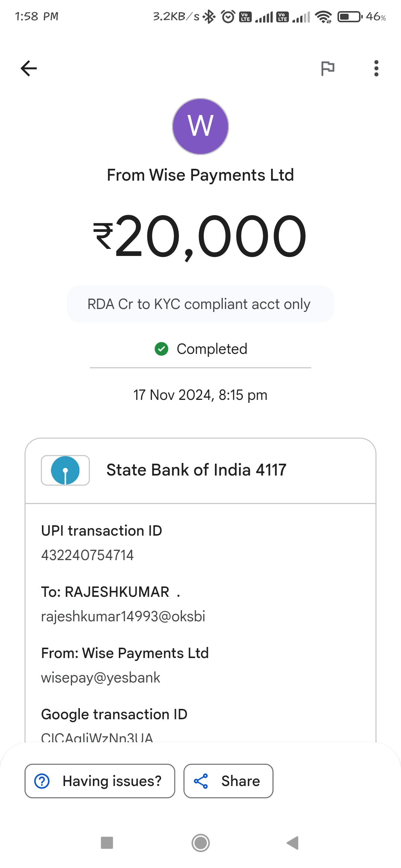Tap the Android back triangle button
The image size is (401, 868).
(x=293, y=843)
